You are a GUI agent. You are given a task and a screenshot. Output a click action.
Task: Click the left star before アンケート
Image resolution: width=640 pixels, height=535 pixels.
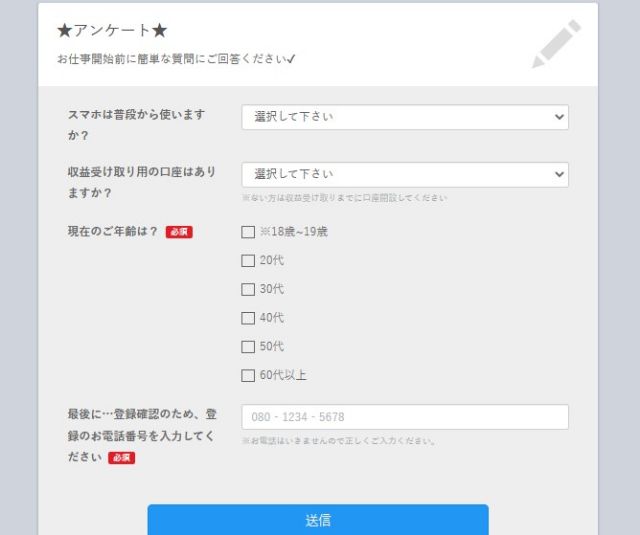point(64,31)
